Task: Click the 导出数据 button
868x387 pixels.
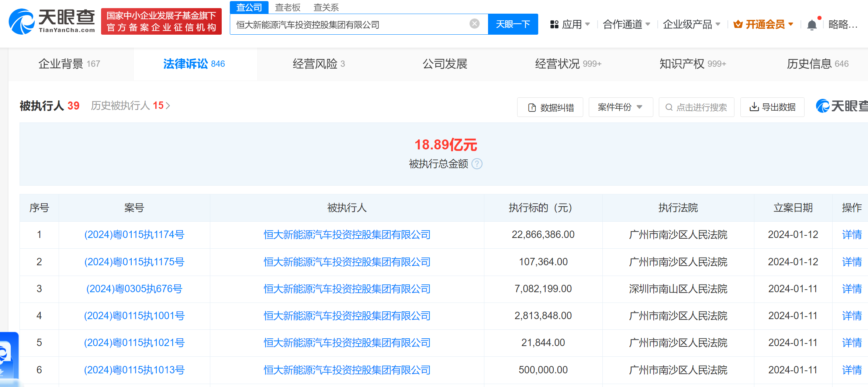Action: 772,107
